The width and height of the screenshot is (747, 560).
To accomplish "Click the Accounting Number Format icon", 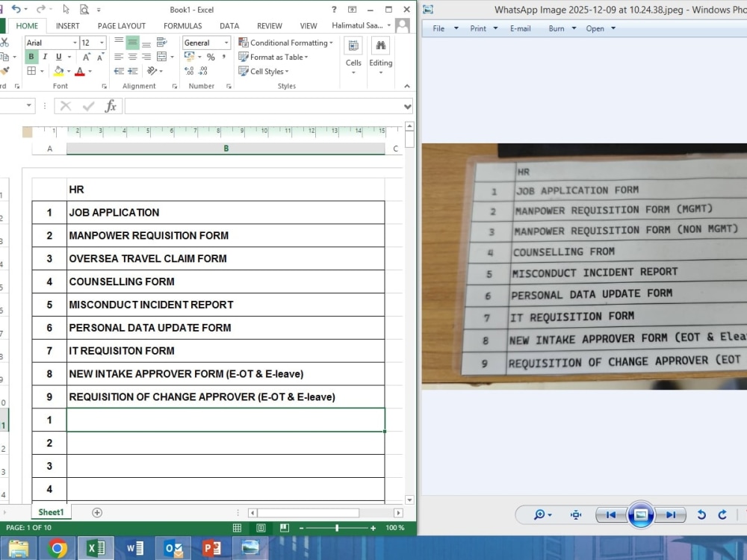I will point(189,57).
